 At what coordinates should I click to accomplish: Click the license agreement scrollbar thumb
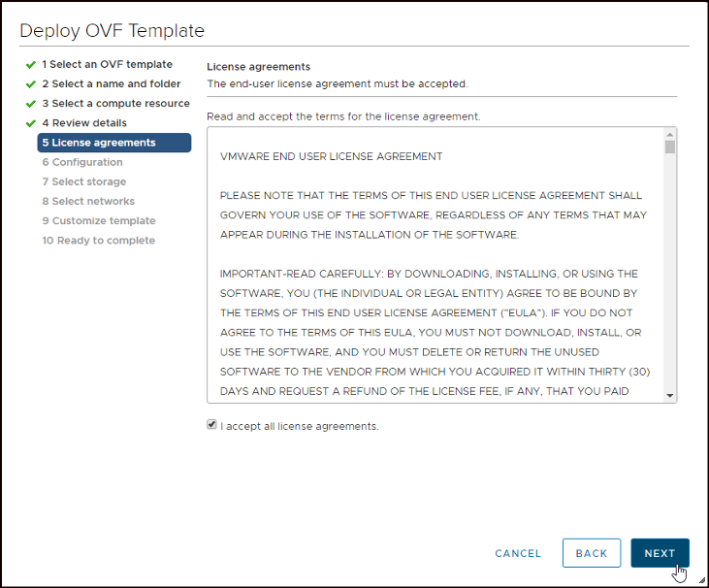[670, 147]
